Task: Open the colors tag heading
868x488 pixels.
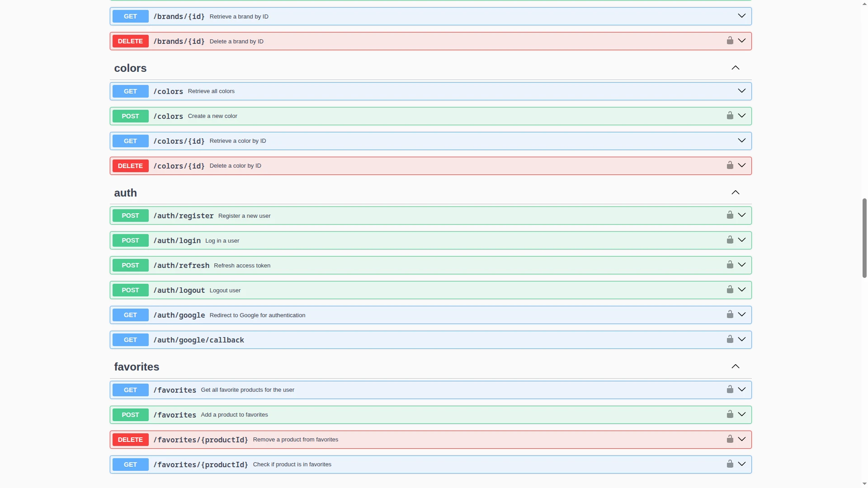Action: pyautogui.click(x=130, y=68)
